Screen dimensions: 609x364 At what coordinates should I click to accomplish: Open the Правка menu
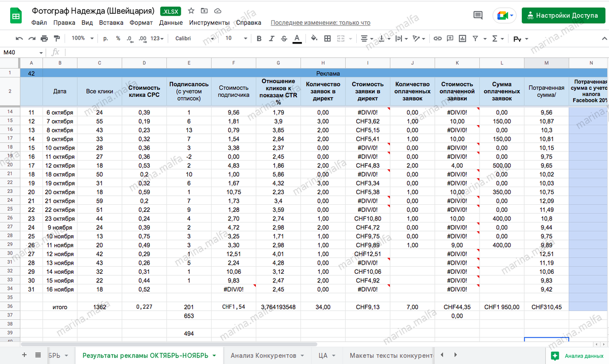point(64,23)
